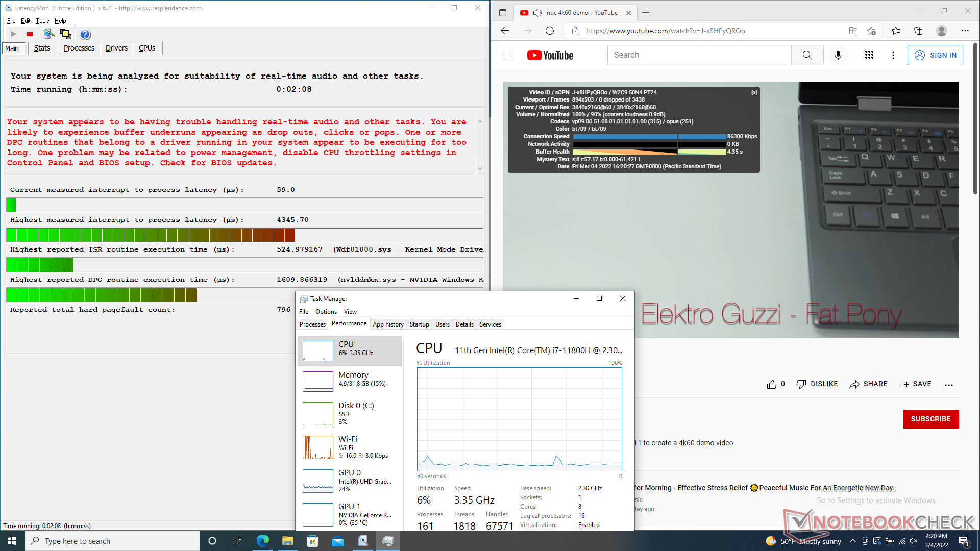
Task: Click scroll down arrow in LatencyMon message
Action: pos(480,168)
